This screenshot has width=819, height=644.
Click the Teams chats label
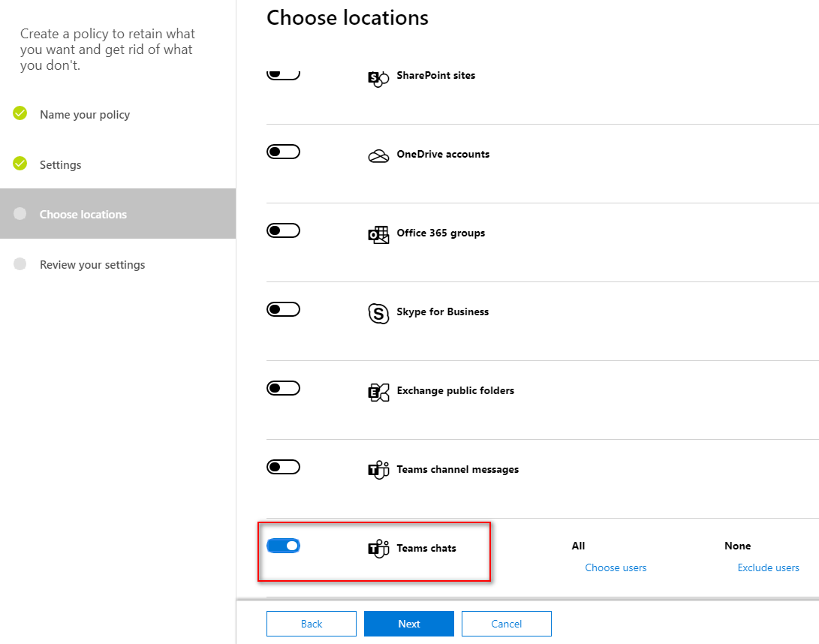426,548
